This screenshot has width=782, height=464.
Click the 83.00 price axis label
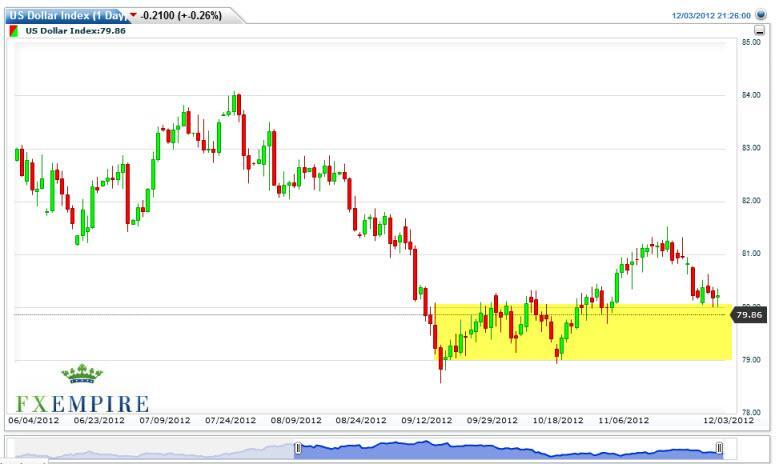tap(751, 148)
